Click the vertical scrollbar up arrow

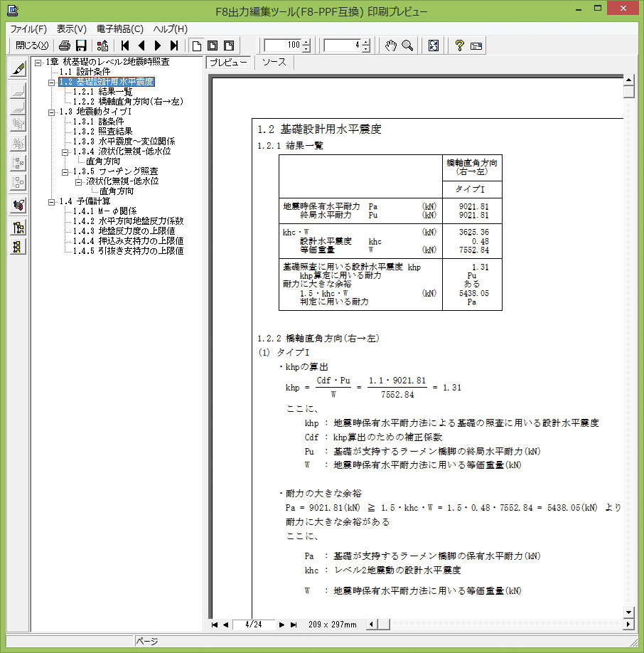coord(628,80)
